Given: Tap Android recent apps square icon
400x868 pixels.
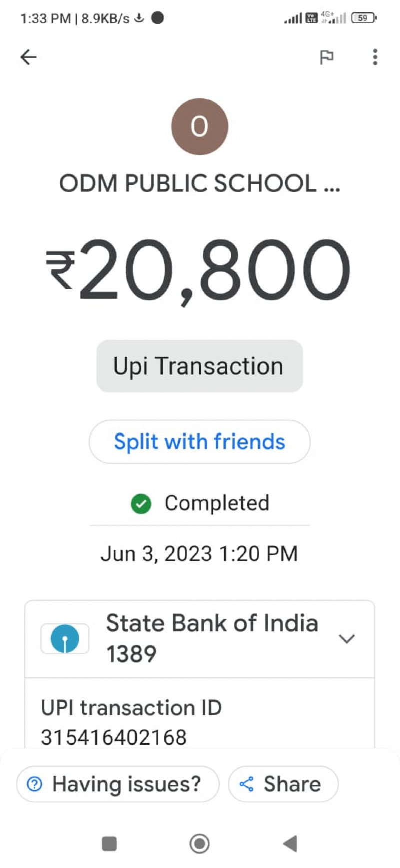Looking at the screenshot, I should tap(109, 844).
